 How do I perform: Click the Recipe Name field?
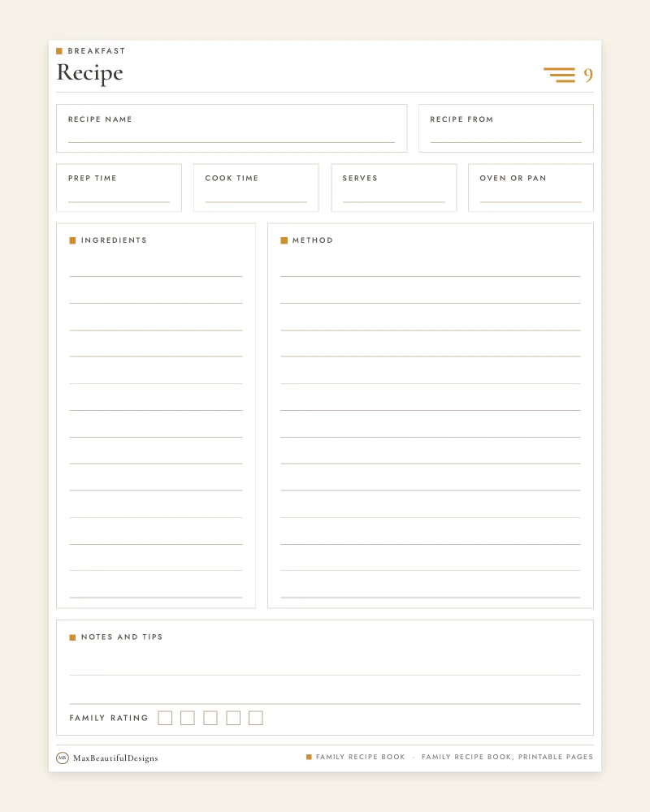pos(232,128)
